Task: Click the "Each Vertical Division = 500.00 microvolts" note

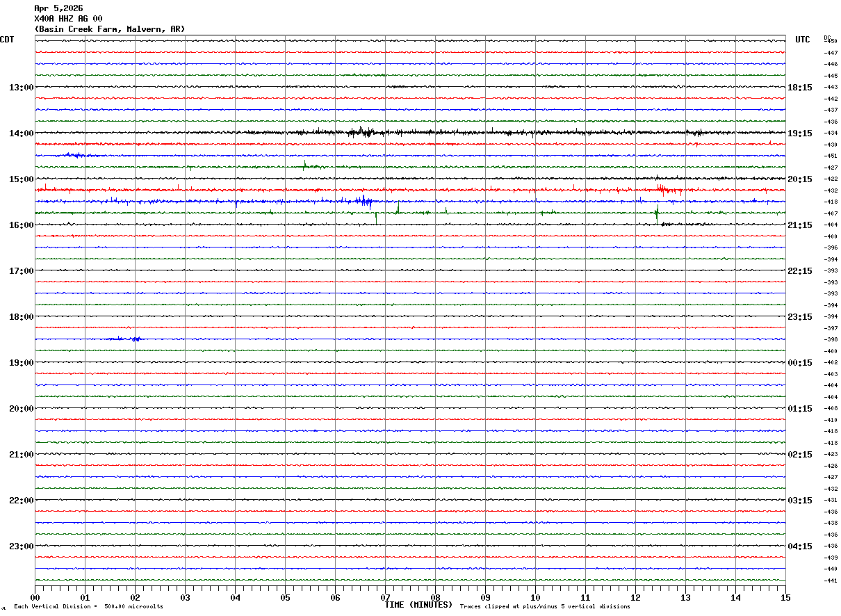Action: [88, 607]
